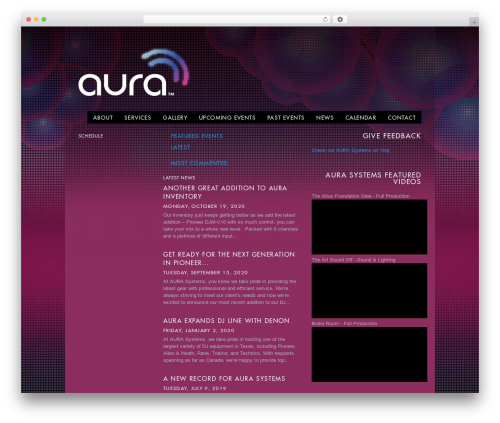Select the Most Commented tab
Viewport: 500px width, 423px height.
point(199,163)
